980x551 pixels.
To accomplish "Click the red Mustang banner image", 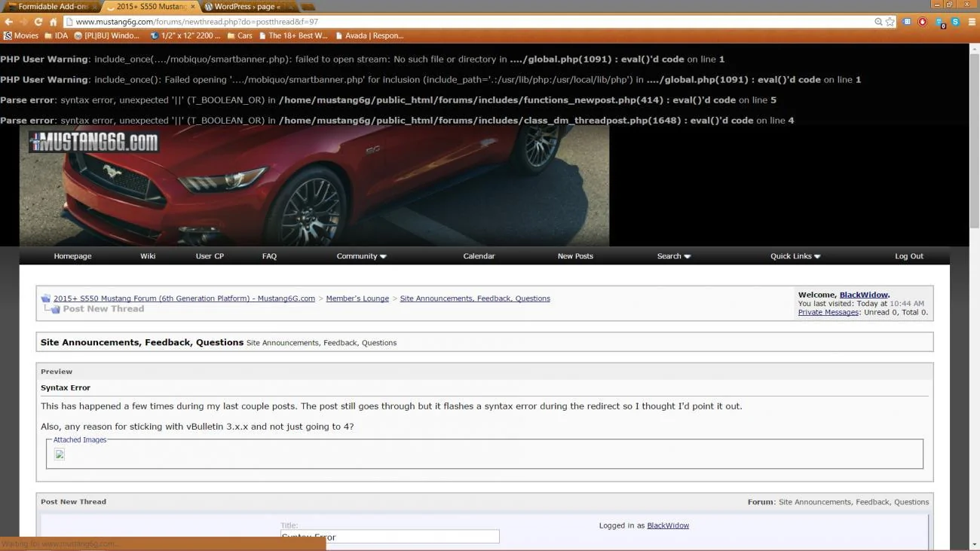I will [314, 185].
